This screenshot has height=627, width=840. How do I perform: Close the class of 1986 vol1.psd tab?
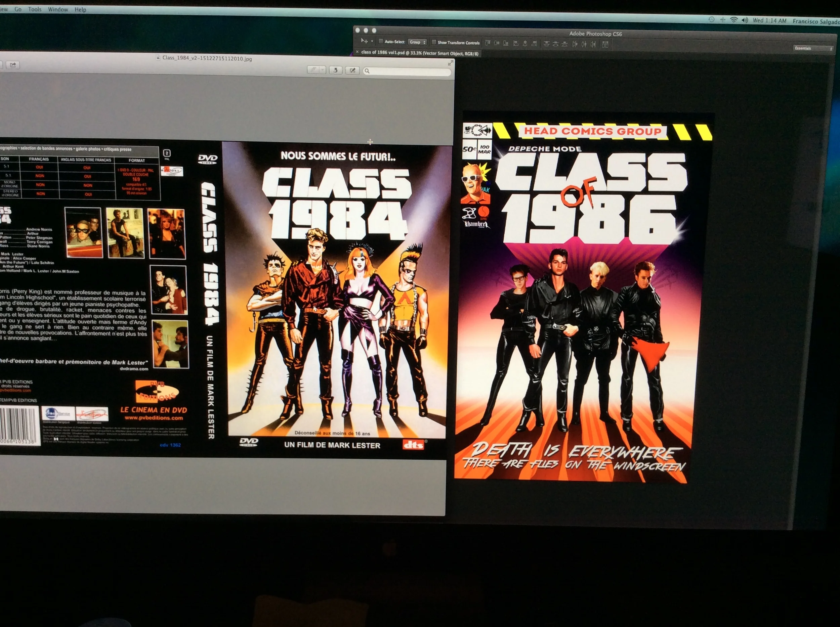358,52
